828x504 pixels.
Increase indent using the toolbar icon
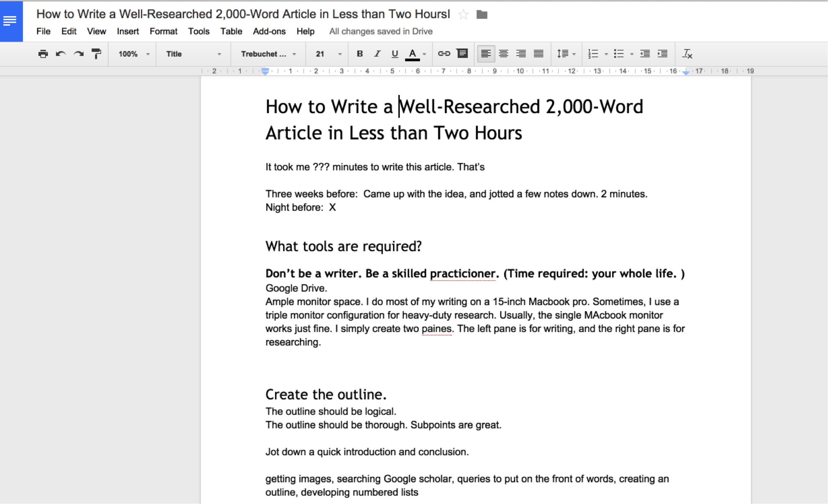point(662,54)
